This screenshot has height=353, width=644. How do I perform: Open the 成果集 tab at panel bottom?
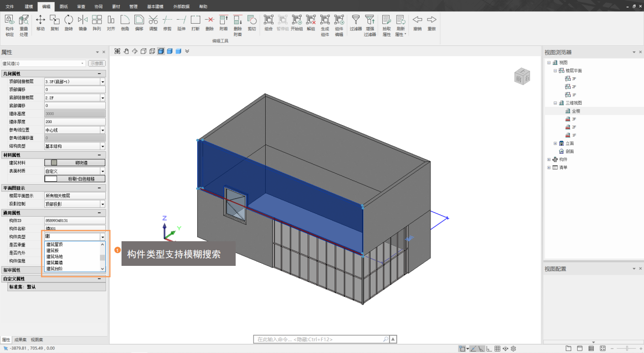21,340
